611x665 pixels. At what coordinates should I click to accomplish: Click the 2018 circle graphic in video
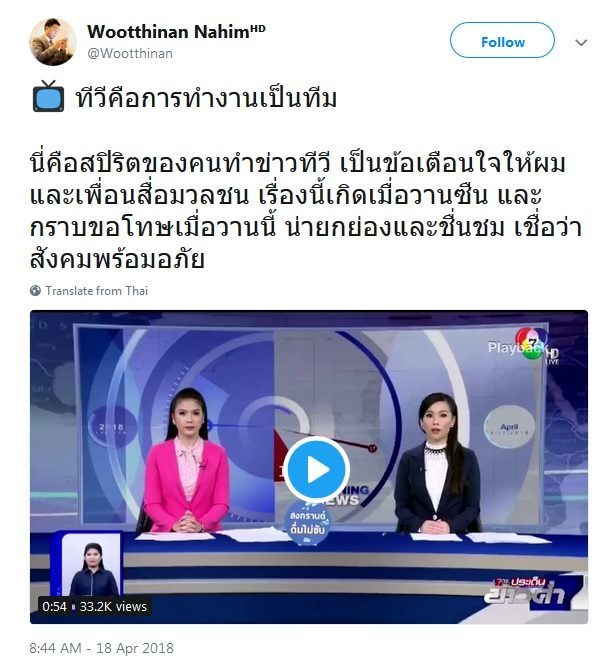click(112, 427)
